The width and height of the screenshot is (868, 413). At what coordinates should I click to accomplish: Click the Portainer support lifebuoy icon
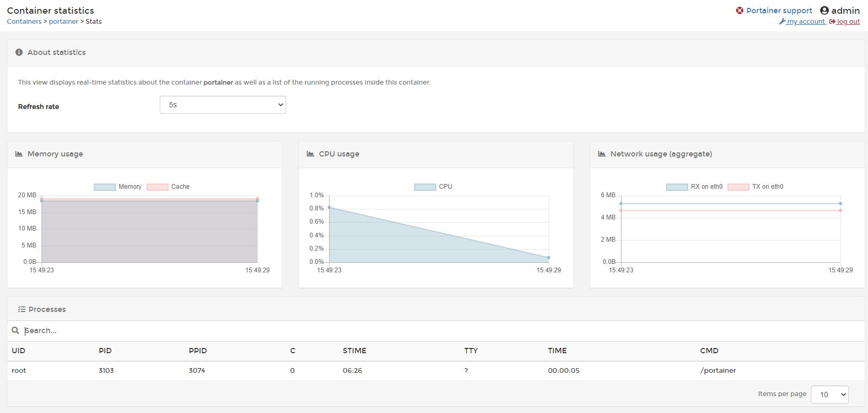pyautogui.click(x=739, y=11)
